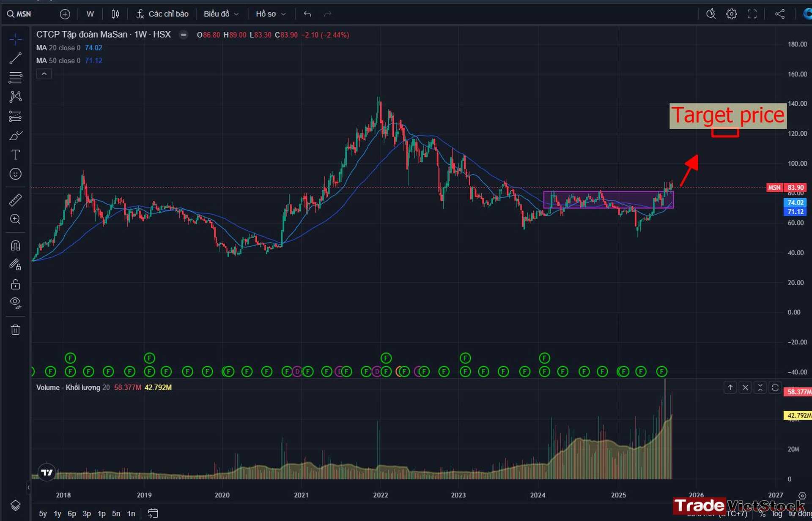812x521 pixels.
Task: Set the range to 5n
Action: point(116,514)
